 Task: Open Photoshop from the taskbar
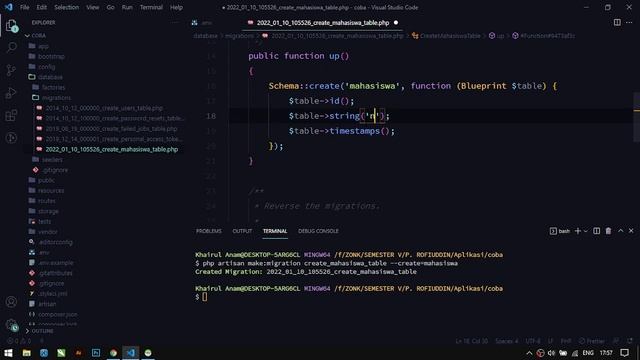click(x=96, y=353)
